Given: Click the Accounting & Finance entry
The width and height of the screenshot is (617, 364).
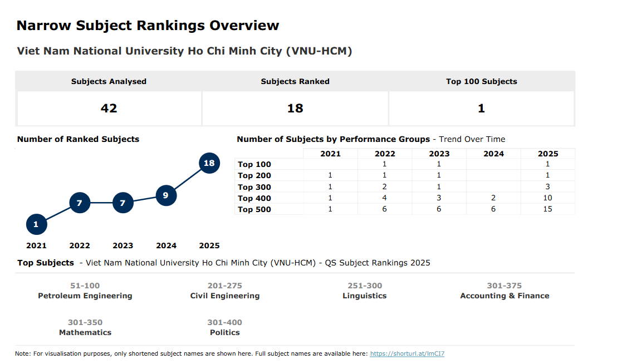Looking at the screenshot, I should (505, 291).
